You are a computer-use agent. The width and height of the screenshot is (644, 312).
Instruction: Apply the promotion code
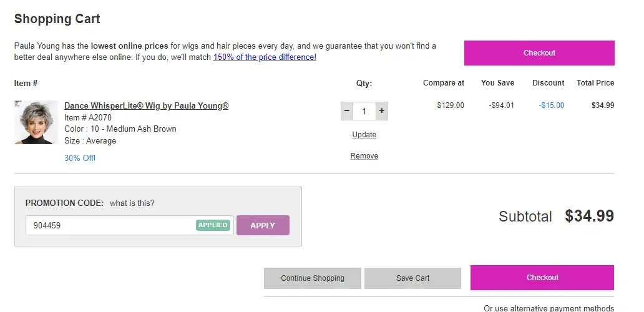pyautogui.click(x=263, y=225)
